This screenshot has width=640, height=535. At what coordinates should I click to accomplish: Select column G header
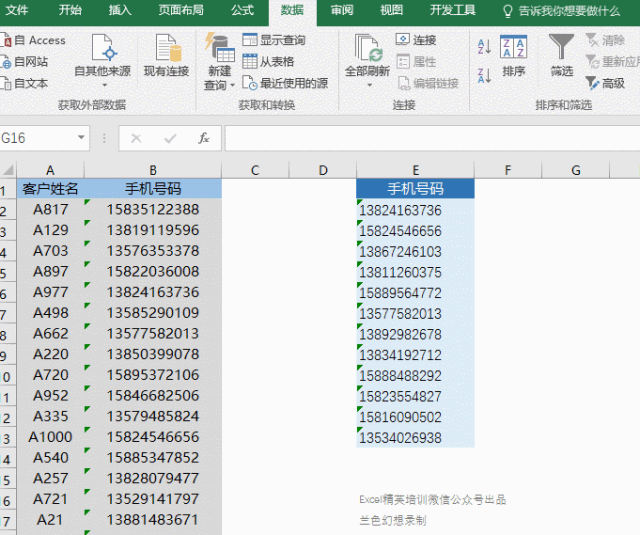(576, 170)
